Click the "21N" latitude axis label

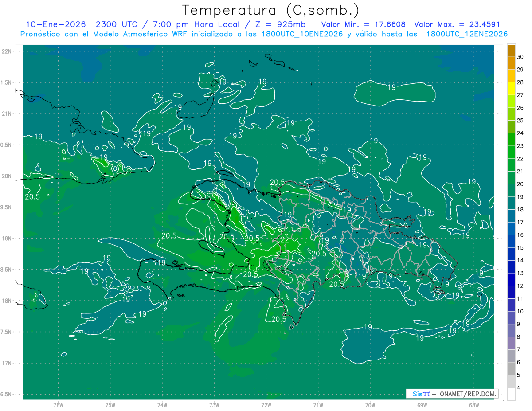tap(7, 114)
